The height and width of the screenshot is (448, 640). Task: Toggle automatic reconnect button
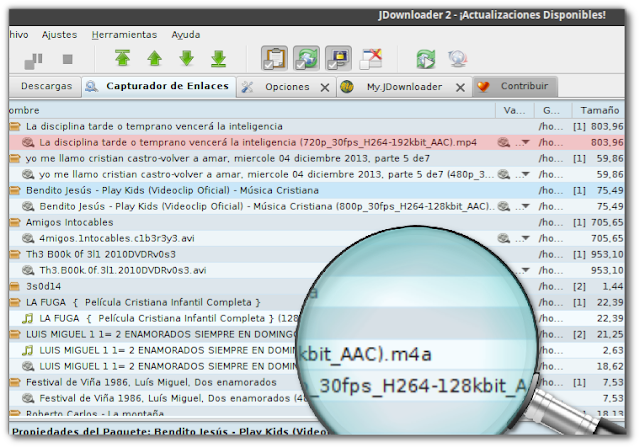[306, 58]
